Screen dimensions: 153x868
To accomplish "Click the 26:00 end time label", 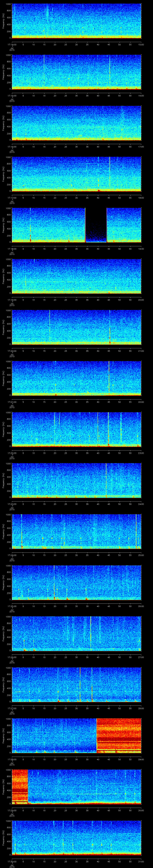I will click(141, 606).
